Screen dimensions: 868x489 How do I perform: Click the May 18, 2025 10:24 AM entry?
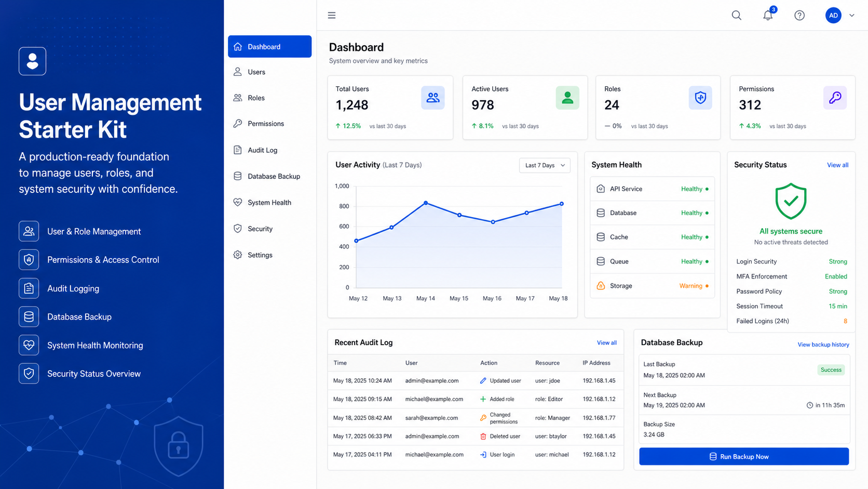(x=362, y=381)
